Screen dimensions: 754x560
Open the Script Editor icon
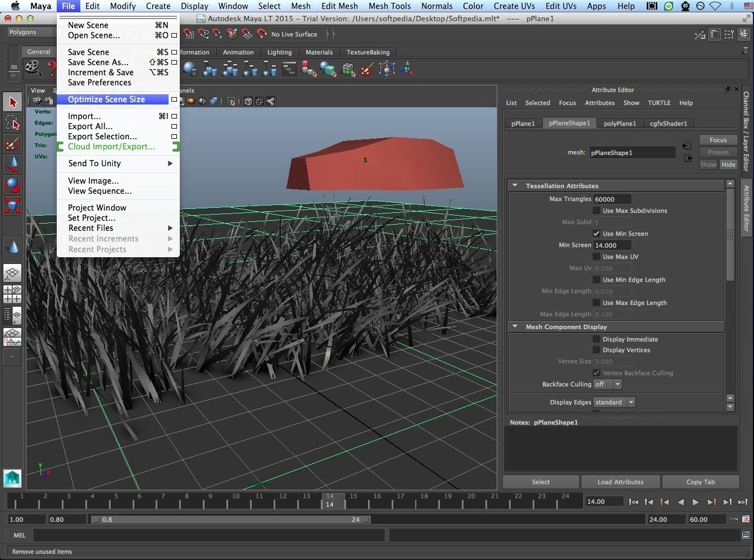click(746, 535)
